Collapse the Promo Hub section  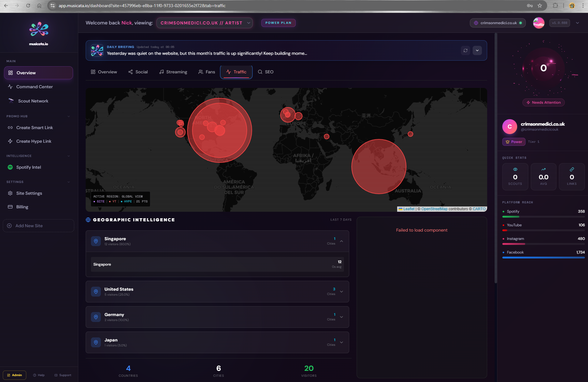coord(68,116)
